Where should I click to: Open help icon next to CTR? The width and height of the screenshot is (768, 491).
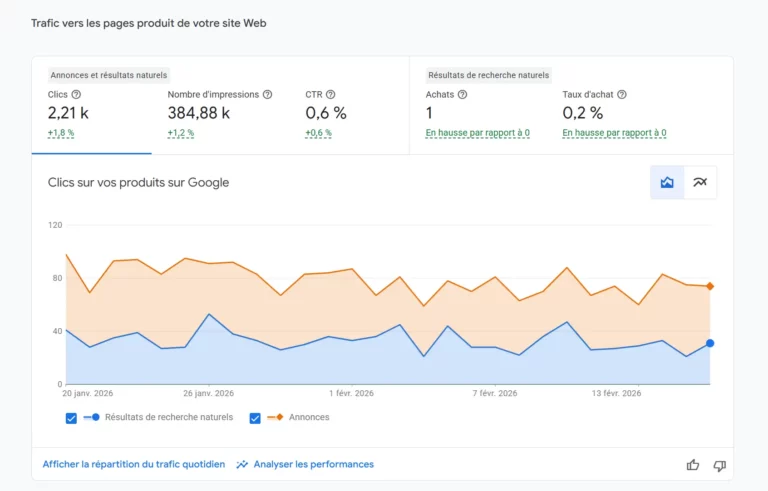point(331,95)
